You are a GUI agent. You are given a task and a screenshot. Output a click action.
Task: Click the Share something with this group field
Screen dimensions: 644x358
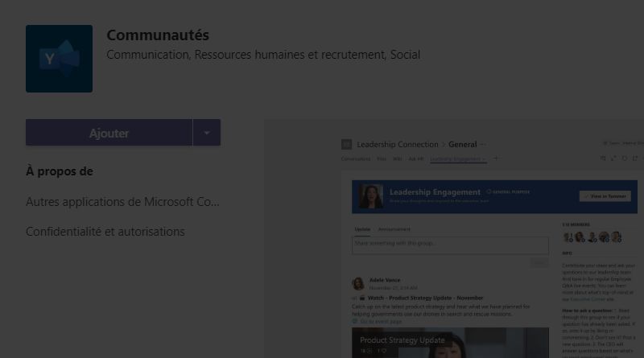tap(451, 243)
